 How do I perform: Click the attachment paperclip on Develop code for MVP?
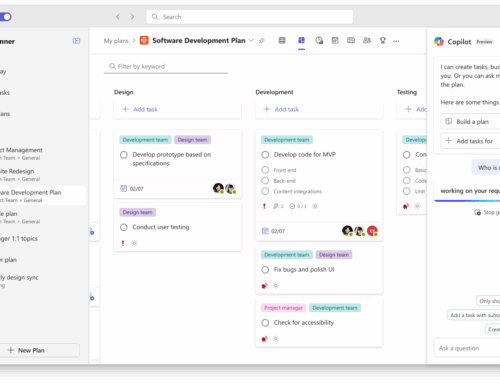[x=276, y=206]
